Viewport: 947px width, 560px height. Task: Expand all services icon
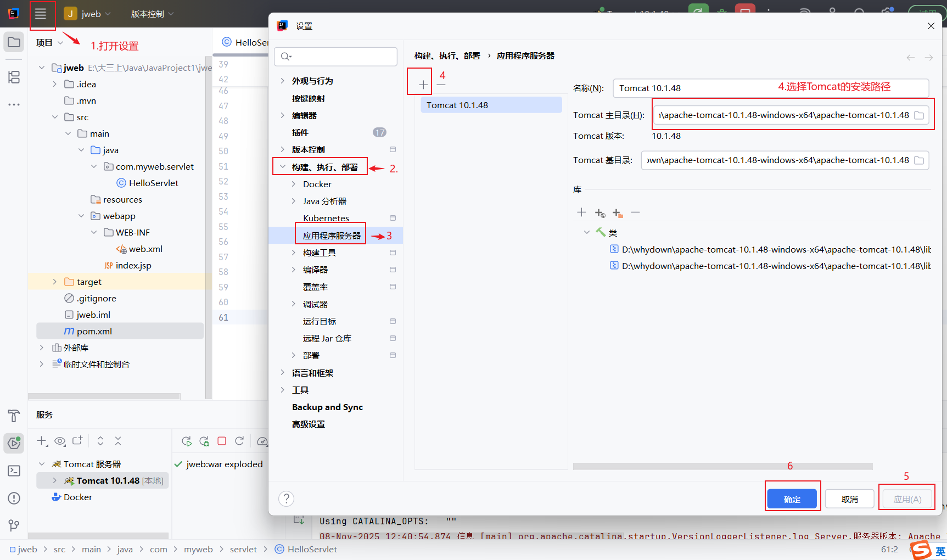pyautogui.click(x=100, y=441)
